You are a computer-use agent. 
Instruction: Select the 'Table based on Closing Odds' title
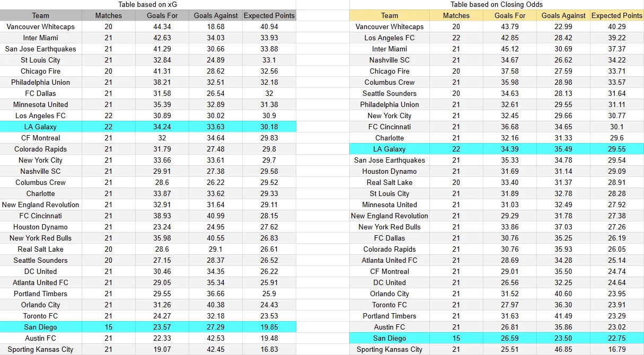tap(497, 4)
